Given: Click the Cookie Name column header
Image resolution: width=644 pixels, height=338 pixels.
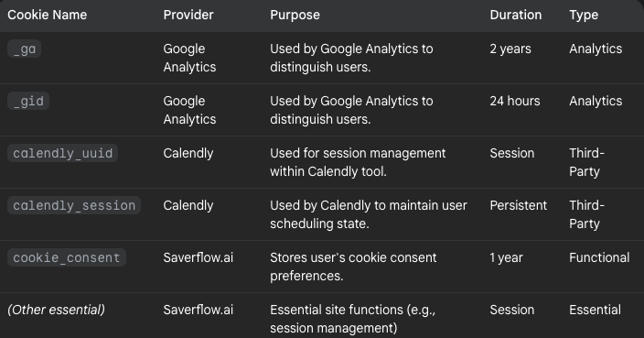Looking at the screenshot, I should pos(48,15).
